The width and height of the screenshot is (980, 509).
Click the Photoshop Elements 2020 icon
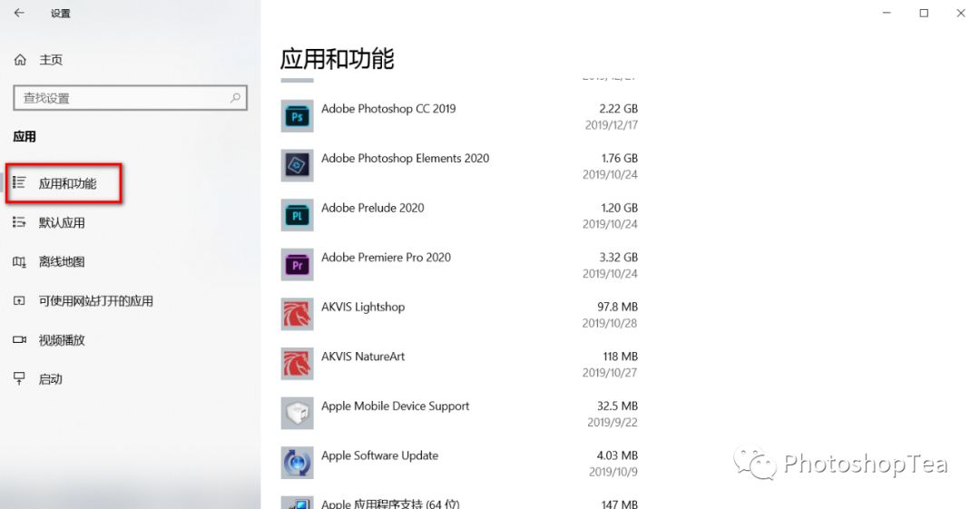click(297, 166)
